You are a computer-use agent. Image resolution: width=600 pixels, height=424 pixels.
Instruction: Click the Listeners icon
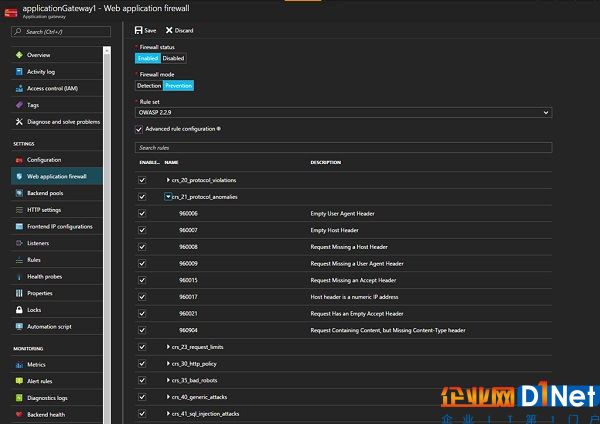tap(19, 243)
